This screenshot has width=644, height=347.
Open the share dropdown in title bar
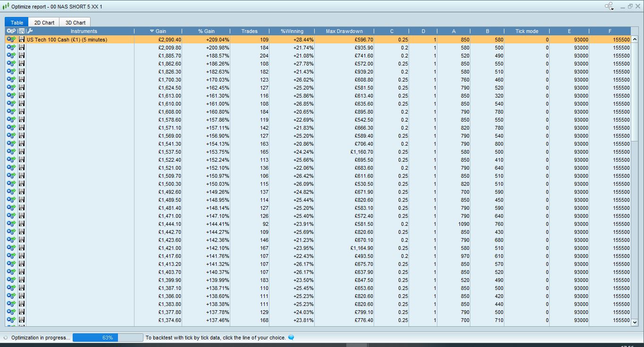[609, 6]
